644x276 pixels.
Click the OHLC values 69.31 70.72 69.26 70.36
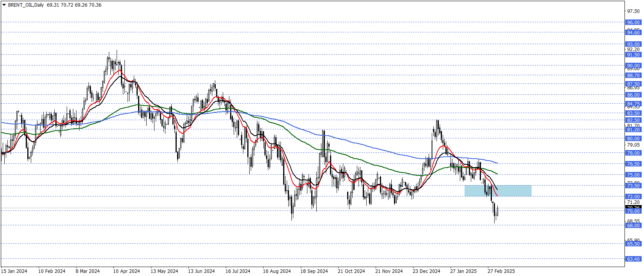[x=74, y=5]
